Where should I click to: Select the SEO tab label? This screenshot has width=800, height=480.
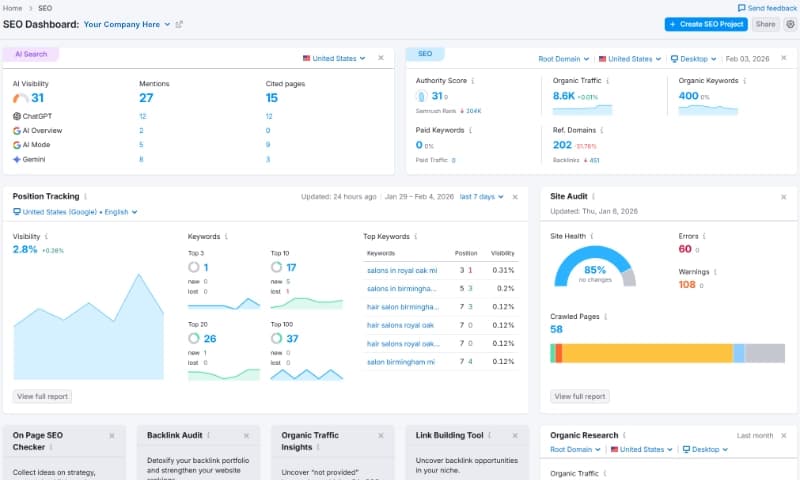pyautogui.click(x=425, y=54)
